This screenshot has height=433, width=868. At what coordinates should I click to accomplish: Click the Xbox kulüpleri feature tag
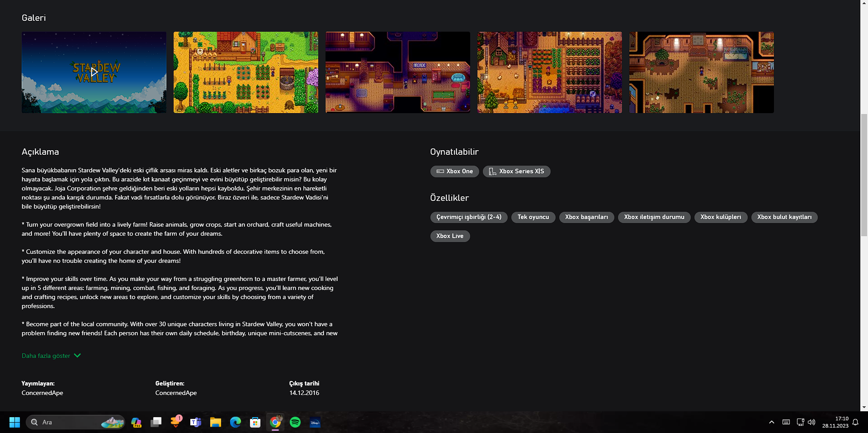tap(721, 217)
